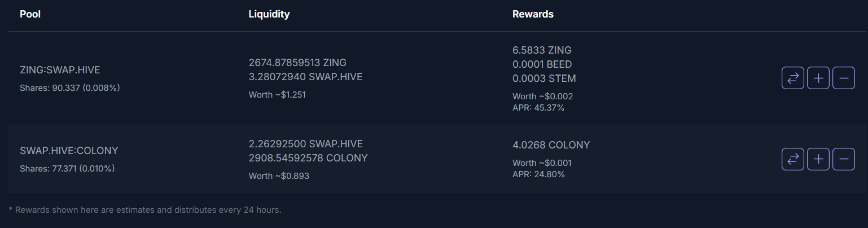Click swap icon for ZING:SWAP.HIVE pool
868x228 pixels.
point(792,78)
